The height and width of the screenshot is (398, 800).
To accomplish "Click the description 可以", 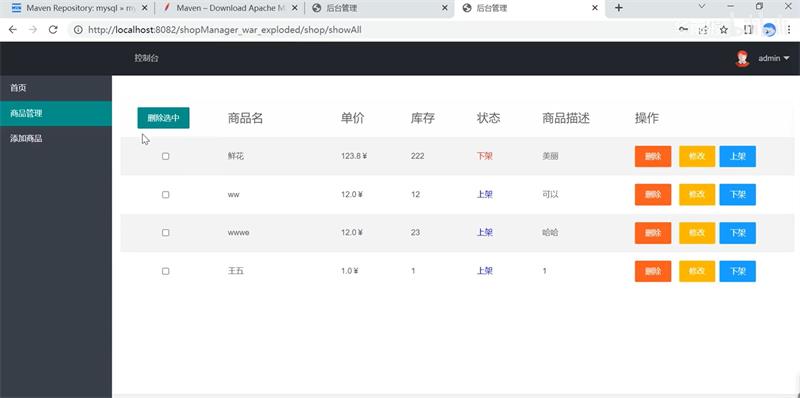I will click(x=550, y=194).
